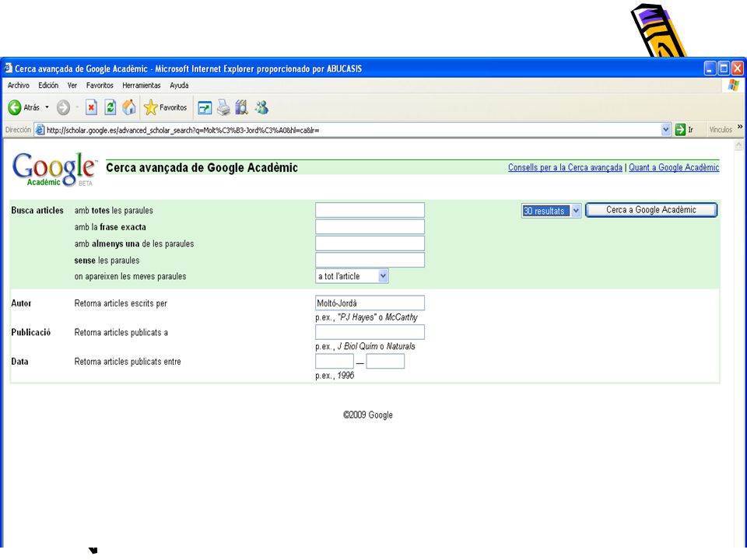747x560 pixels.
Task: Focus the Publicació input field
Action: (370, 332)
